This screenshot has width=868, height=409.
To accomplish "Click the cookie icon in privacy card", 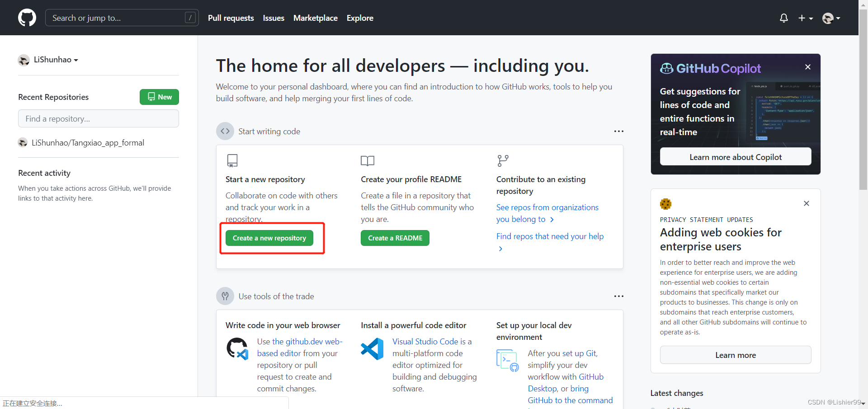I will point(665,204).
